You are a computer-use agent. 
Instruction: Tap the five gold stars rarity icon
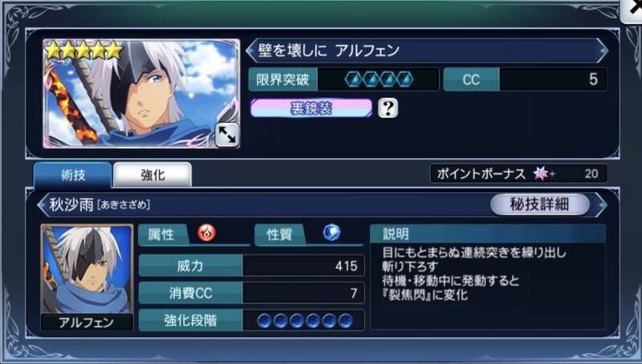point(84,51)
